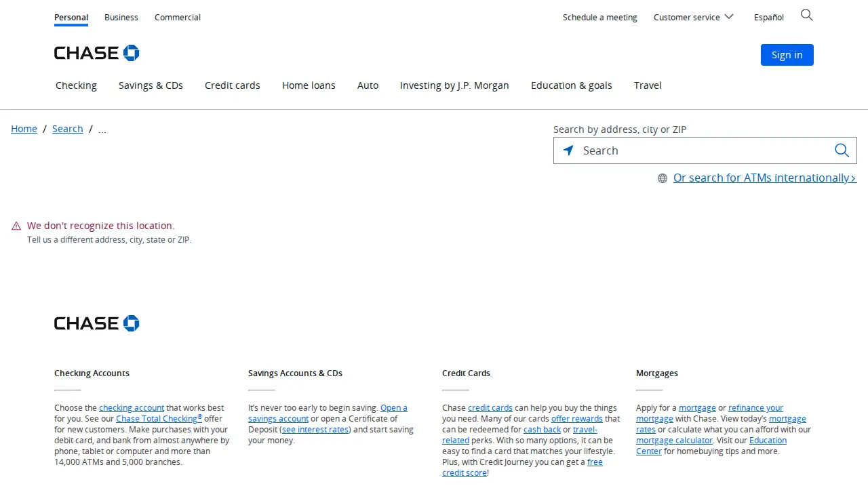The image size is (868, 488).
Task: Open the Checking menu
Action: (x=76, y=85)
